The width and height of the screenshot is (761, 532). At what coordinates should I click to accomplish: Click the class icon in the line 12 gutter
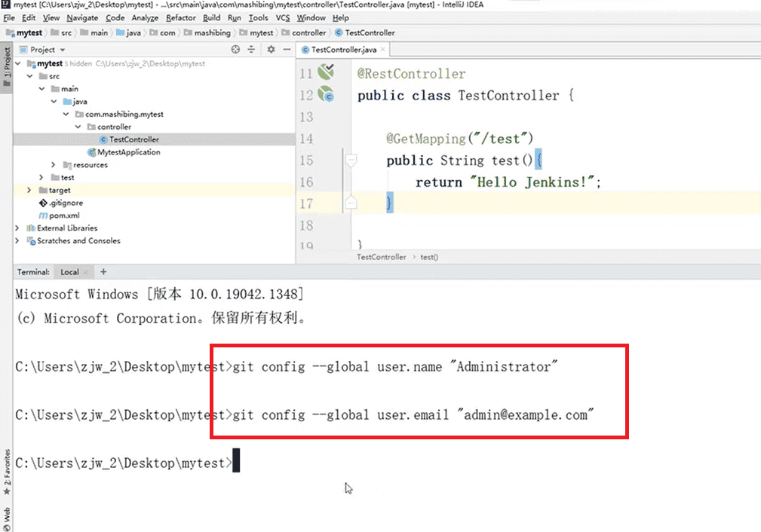point(325,94)
